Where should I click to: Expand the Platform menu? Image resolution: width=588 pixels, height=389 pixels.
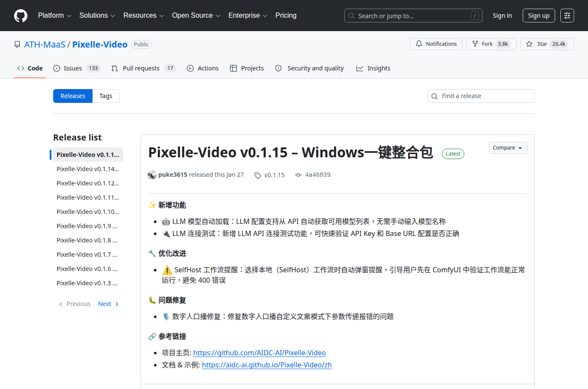[x=54, y=16]
